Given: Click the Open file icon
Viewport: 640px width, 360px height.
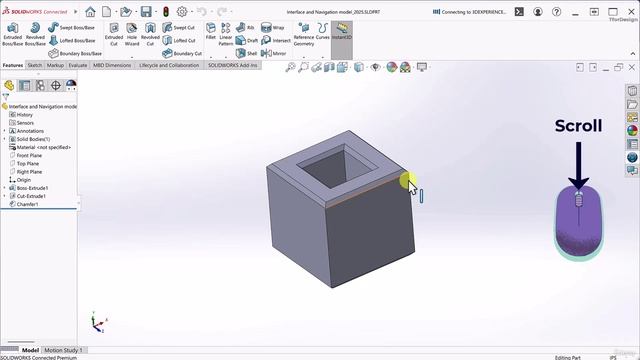Looking at the screenshot, I should [125, 12].
